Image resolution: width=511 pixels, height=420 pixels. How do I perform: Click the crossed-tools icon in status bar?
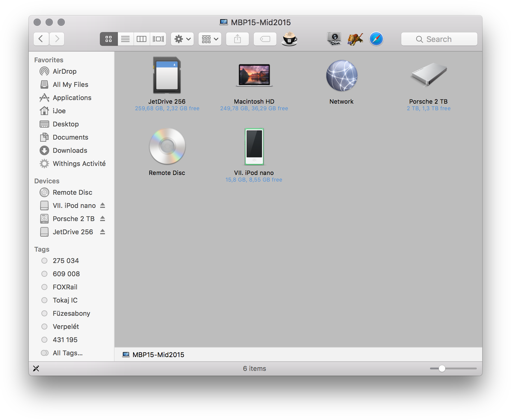pos(36,368)
